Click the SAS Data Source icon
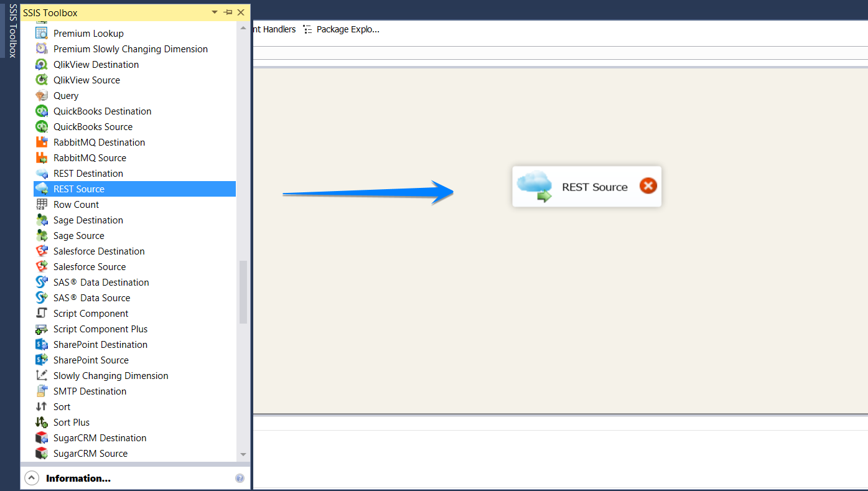 tap(42, 298)
